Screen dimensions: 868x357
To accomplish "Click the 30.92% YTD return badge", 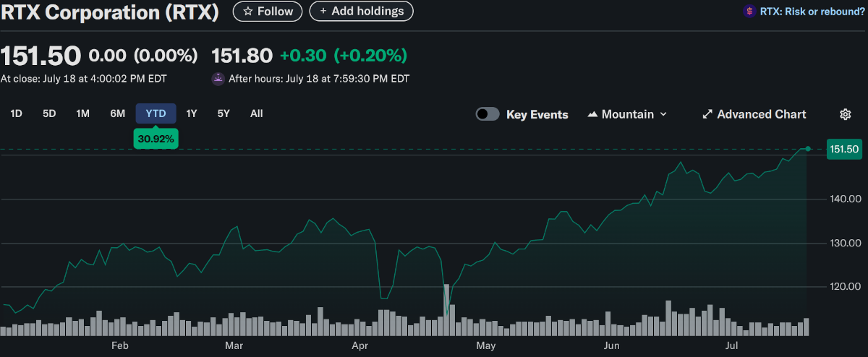I will pos(156,137).
